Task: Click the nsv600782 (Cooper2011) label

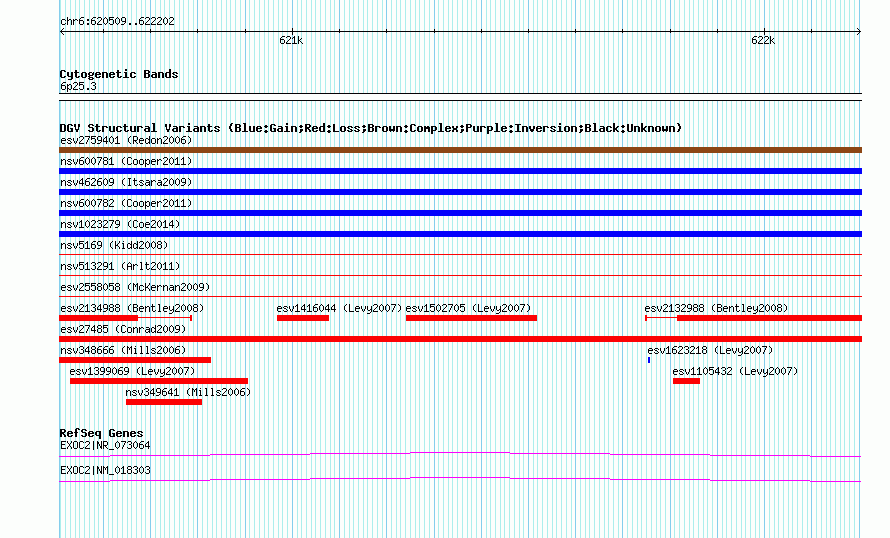Action: [x=126, y=203]
